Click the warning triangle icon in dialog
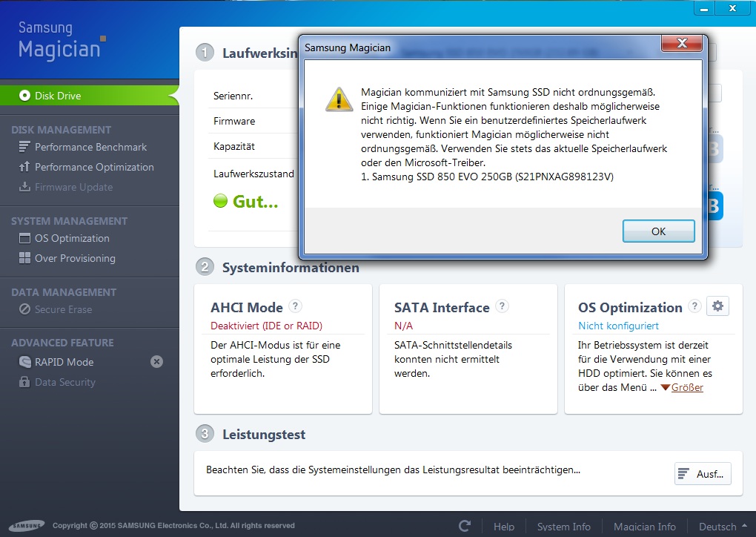This screenshot has width=756, height=537. [x=339, y=99]
